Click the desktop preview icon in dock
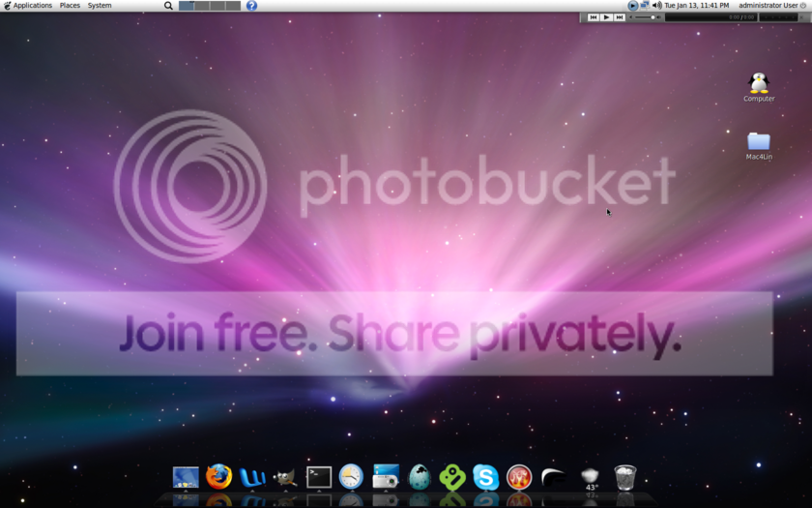The image size is (812, 508). (186, 477)
